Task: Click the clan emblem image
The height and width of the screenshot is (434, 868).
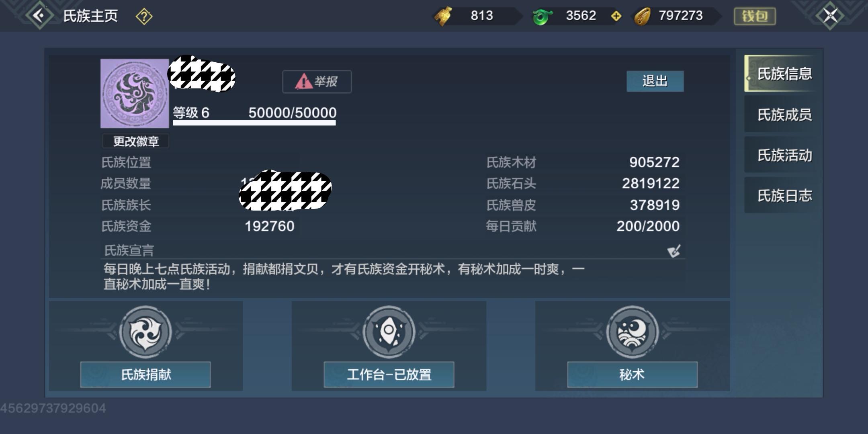Action: [135, 93]
